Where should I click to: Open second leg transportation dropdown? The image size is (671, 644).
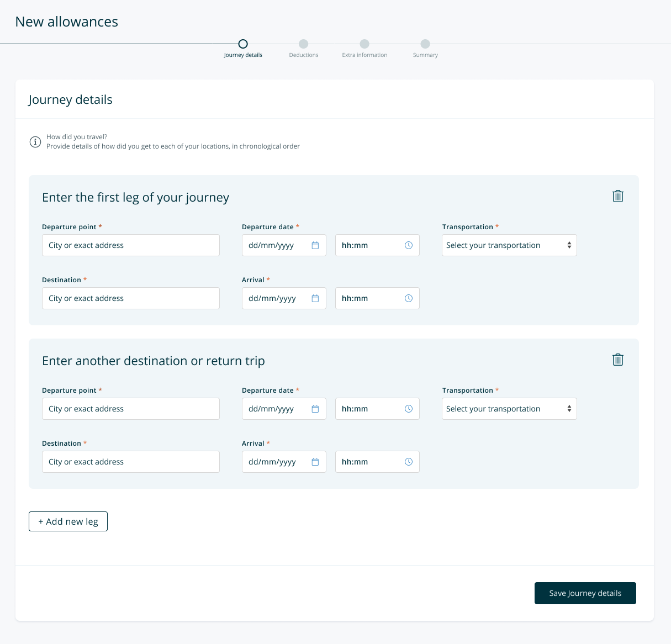(x=509, y=409)
